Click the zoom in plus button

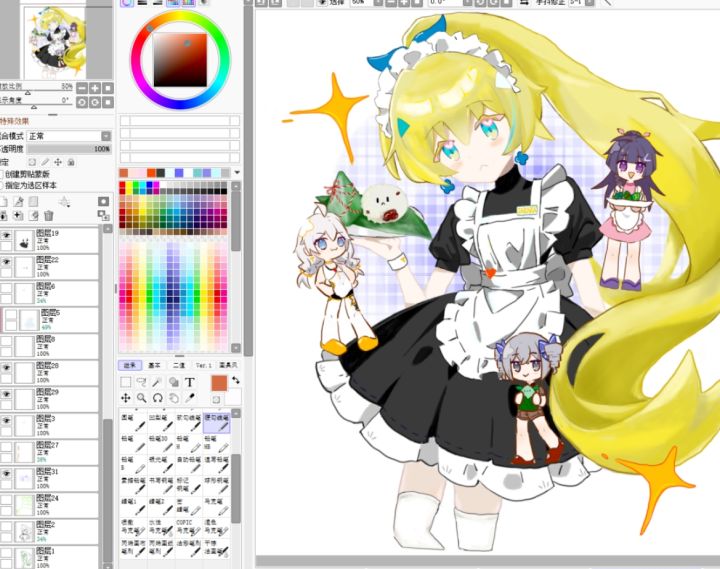[x=95, y=88]
